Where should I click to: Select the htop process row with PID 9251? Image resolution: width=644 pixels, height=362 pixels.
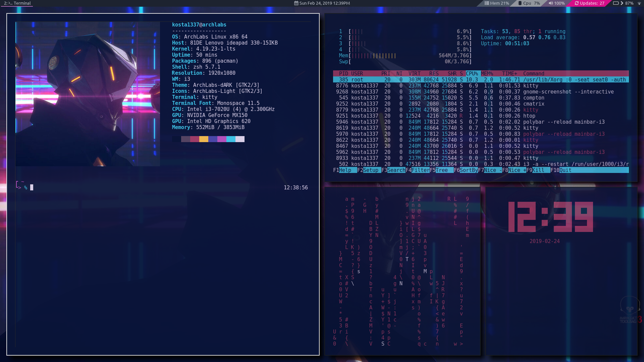(x=481, y=116)
